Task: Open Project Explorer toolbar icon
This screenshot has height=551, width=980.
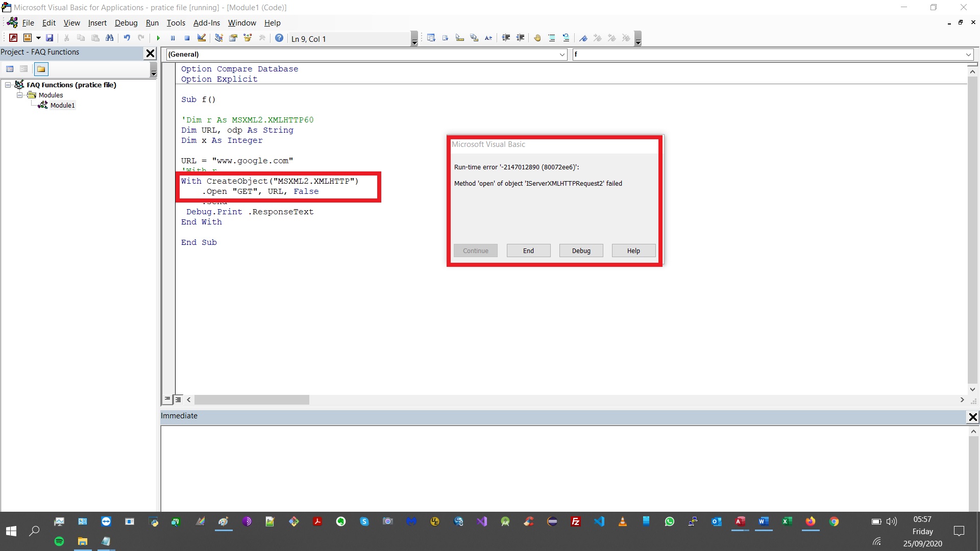Action: 219,38
